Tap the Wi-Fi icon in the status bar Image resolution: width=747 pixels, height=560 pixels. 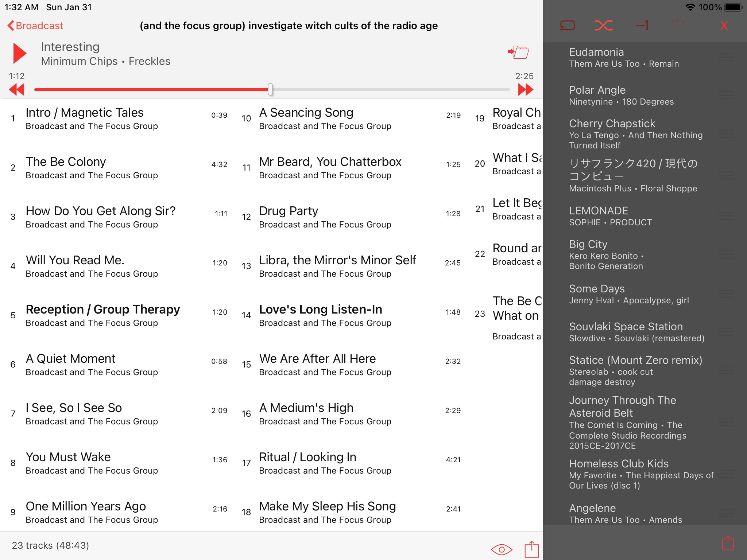click(x=690, y=7)
